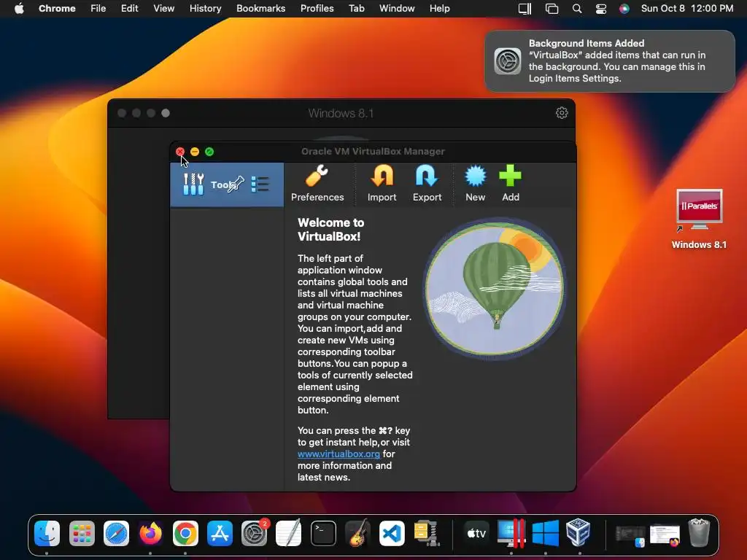Launch Firefox from the Dock
The height and width of the screenshot is (560, 747).
click(x=150, y=533)
